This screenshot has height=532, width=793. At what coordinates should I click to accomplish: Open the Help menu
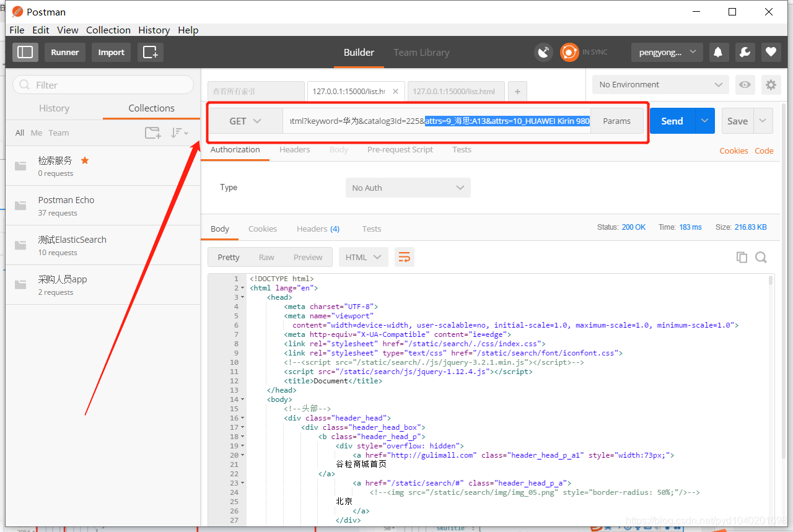point(188,30)
